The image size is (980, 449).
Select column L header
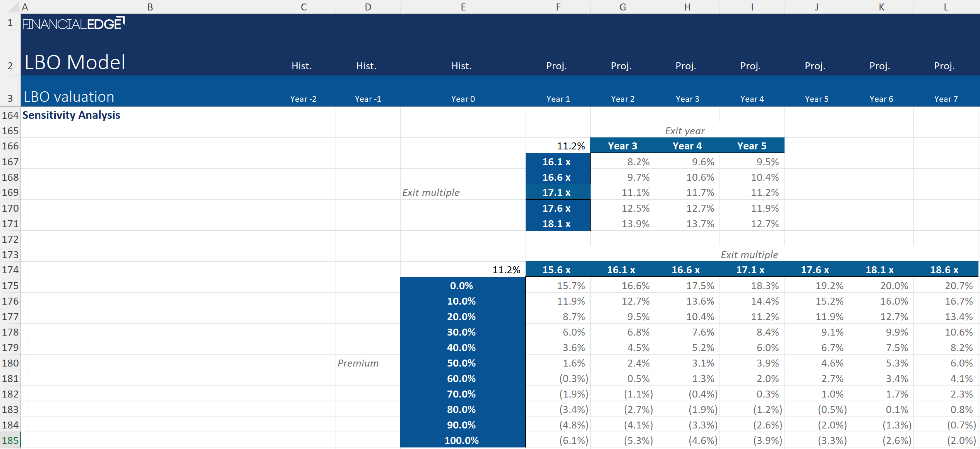pos(946,7)
